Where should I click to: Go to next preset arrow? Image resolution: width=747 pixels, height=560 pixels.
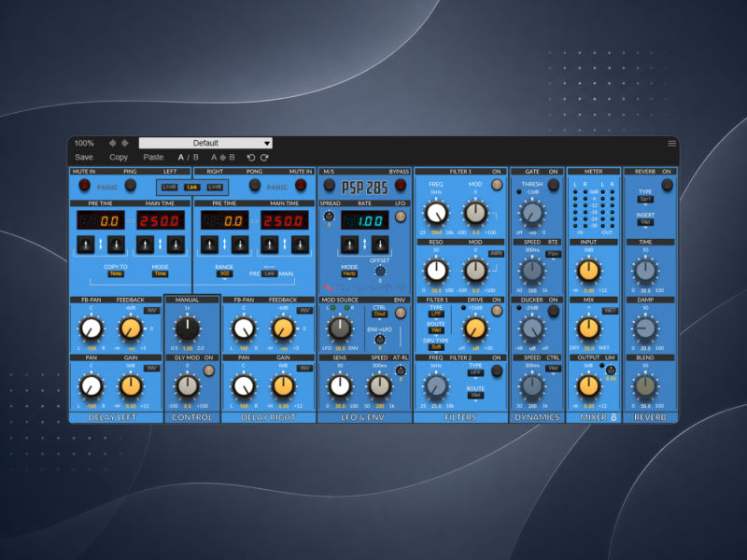125,143
